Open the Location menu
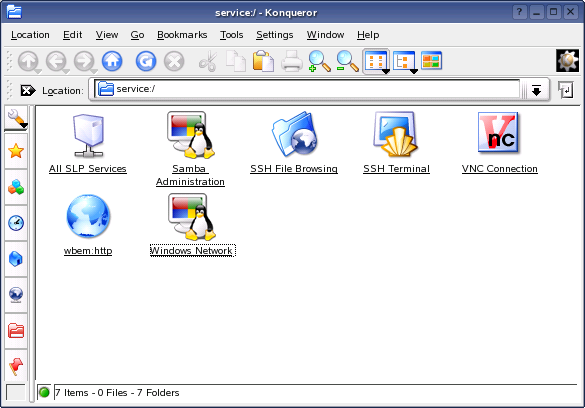 [30, 35]
